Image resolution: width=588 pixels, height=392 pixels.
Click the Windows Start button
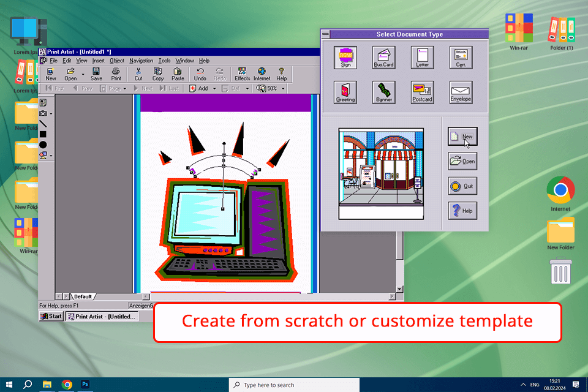tap(9, 385)
